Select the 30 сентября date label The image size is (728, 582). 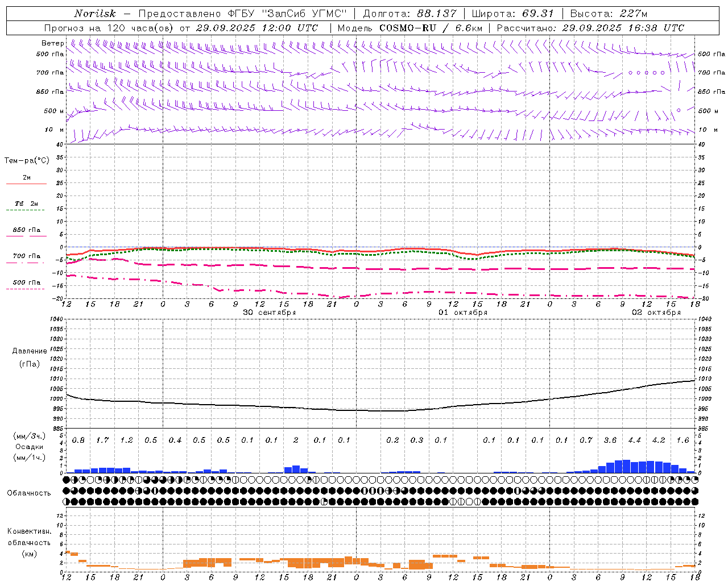pos(269,313)
